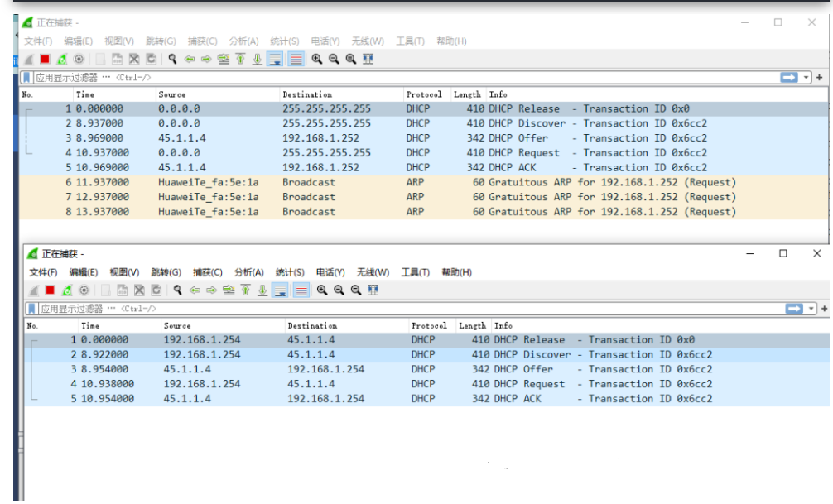The height and width of the screenshot is (504, 833).
Task: Select the Gratuitous ARP packet at 13.937000
Action: coord(424,211)
